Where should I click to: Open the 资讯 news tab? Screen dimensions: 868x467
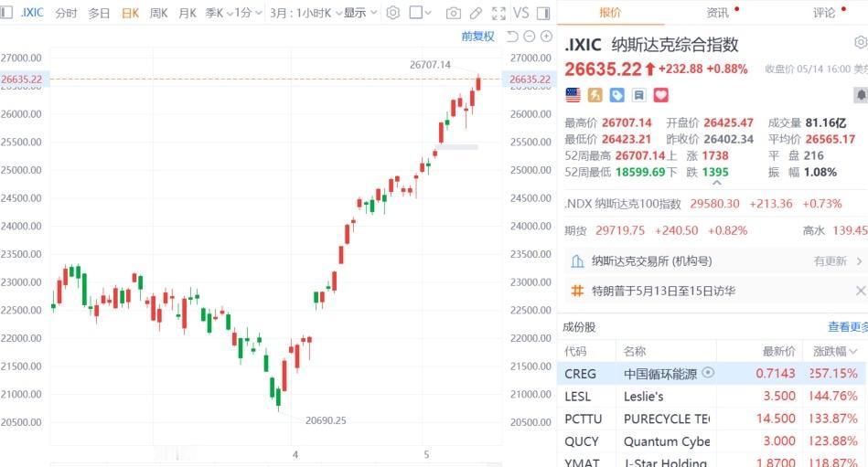(x=717, y=12)
